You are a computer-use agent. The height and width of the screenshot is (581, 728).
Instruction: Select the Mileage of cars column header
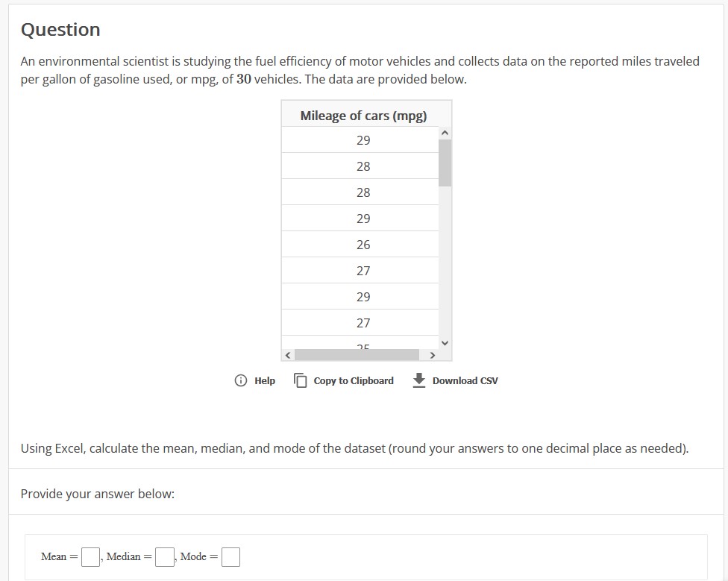point(363,115)
